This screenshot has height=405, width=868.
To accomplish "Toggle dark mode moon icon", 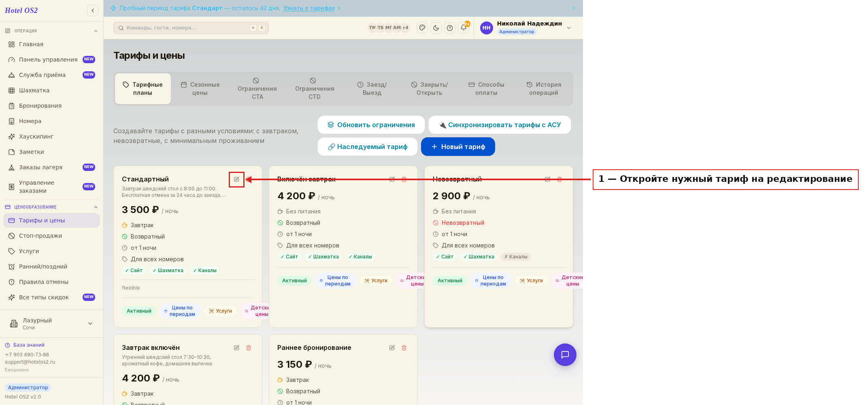I will (x=436, y=28).
